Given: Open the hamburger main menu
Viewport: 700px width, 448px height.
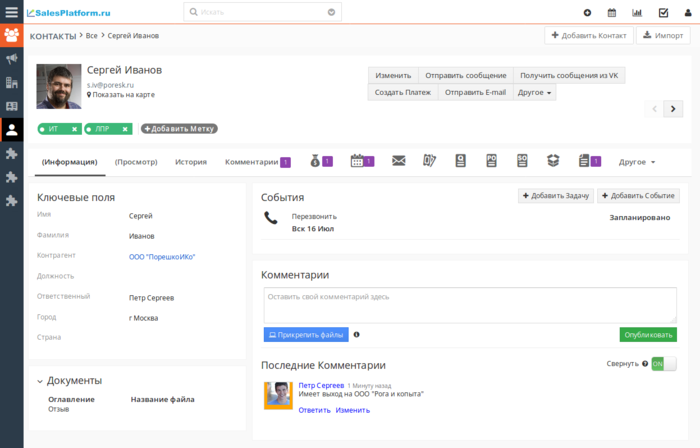Looking at the screenshot, I should (x=12, y=12).
